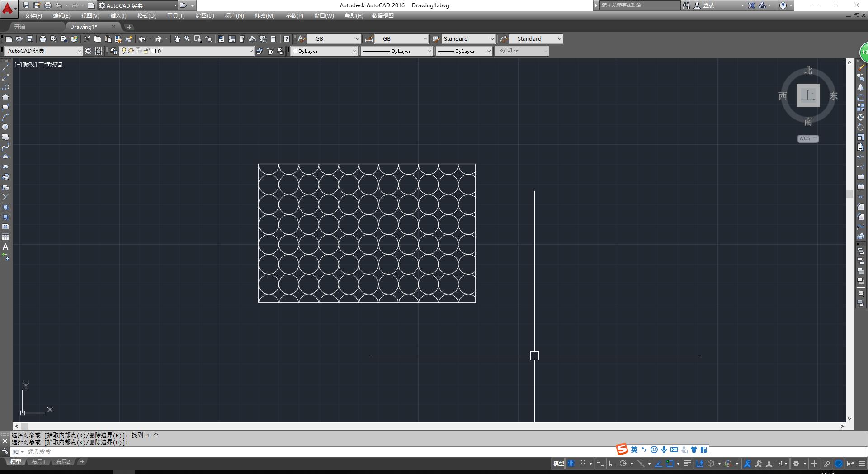868x474 pixels.
Task: Click the WCS button under the ViewCube
Action: coord(808,139)
